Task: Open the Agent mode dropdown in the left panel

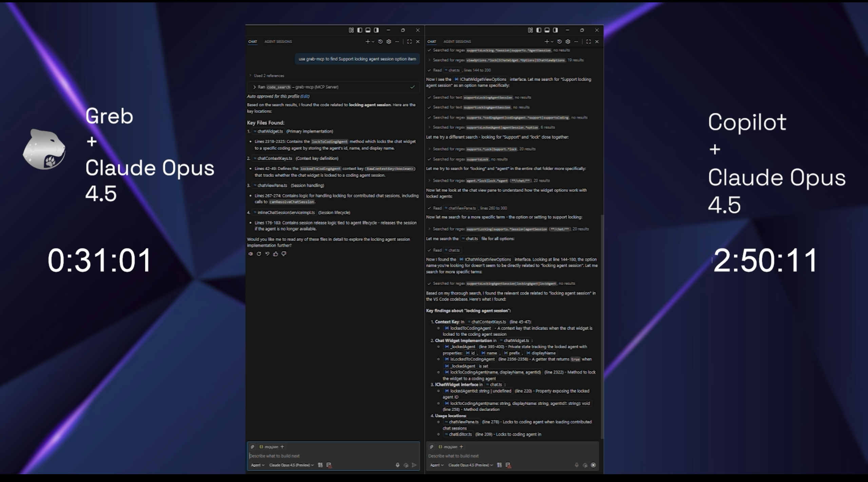Action: 257,465
